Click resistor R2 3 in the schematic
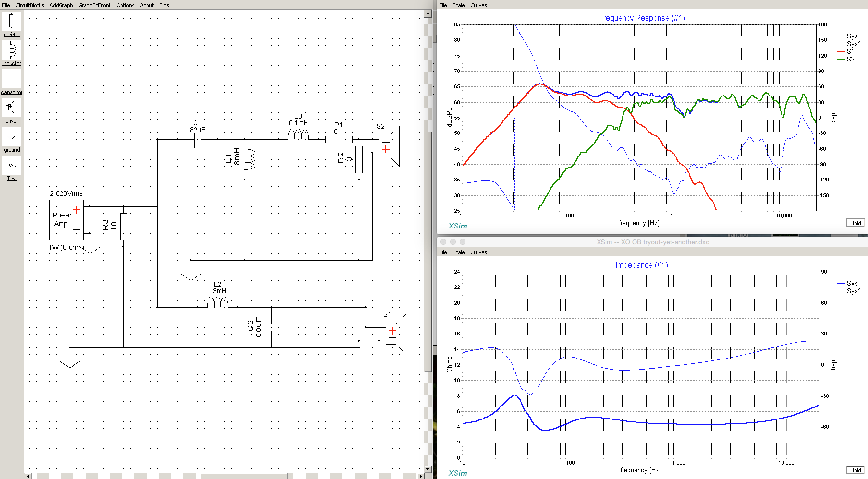Screen dimensions: 868x479 tap(359, 159)
